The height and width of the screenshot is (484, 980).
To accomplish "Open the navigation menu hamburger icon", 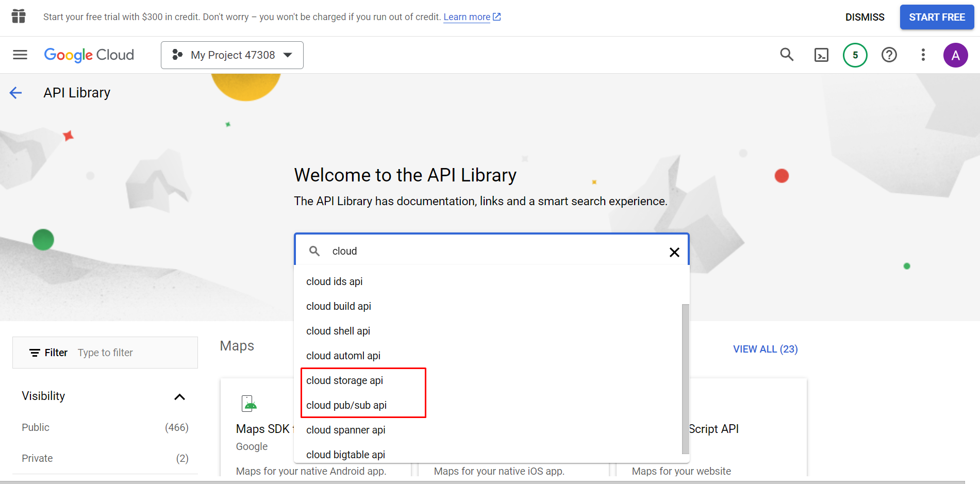I will click(20, 55).
